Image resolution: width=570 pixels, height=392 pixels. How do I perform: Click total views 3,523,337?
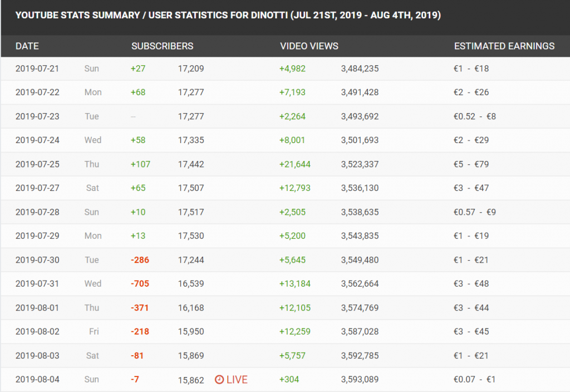click(360, 164)
